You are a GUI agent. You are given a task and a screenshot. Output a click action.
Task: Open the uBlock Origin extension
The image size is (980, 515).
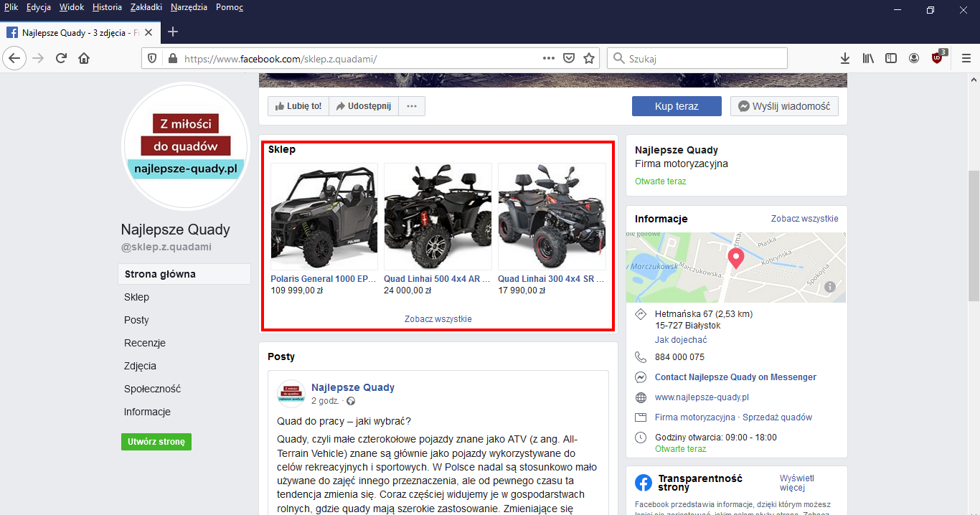click(x=938, y=58)
